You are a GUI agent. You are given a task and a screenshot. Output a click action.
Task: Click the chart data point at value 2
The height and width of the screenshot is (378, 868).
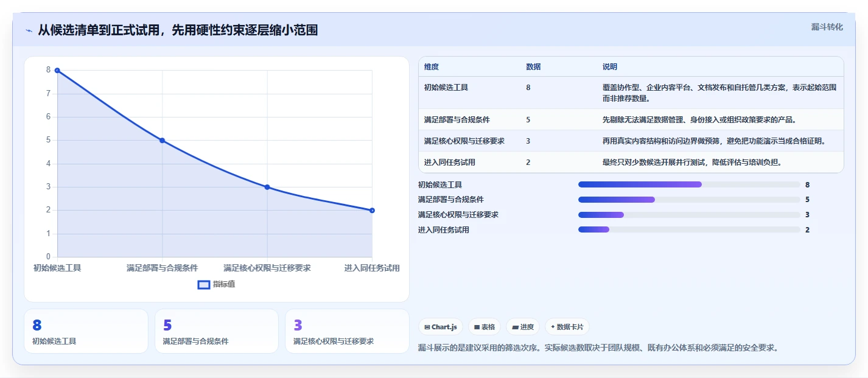click(372, 211)
